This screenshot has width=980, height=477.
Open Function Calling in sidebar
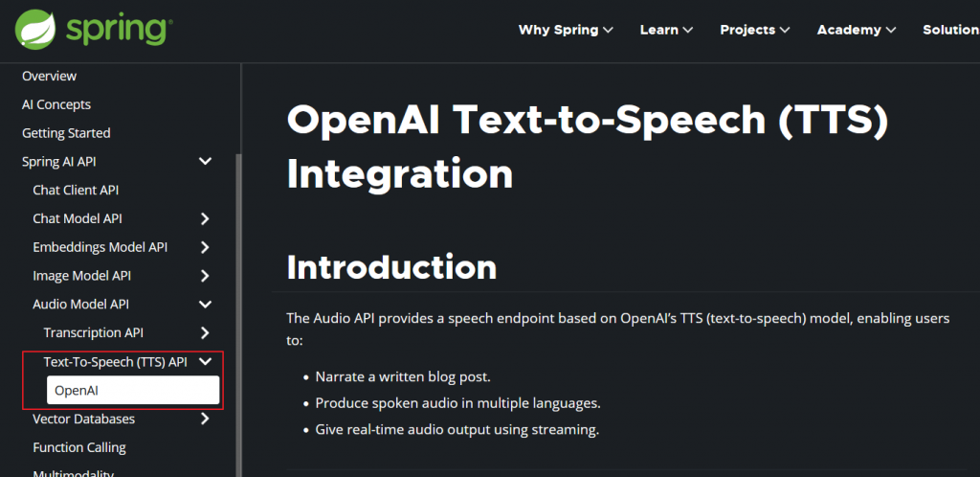click(x=79, y=447)
